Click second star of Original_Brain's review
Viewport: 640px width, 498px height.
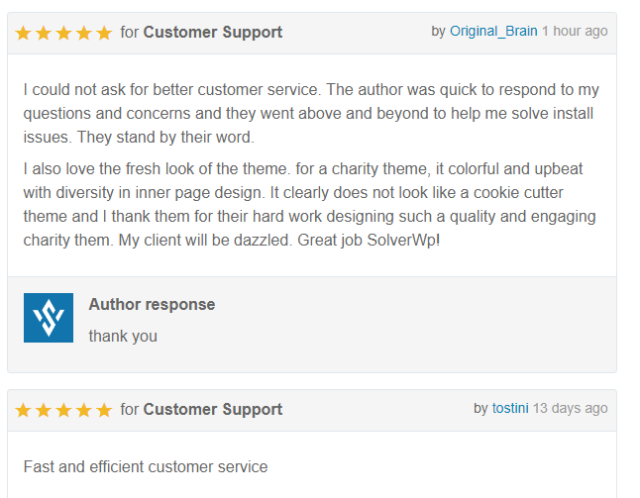click(43, 33)
